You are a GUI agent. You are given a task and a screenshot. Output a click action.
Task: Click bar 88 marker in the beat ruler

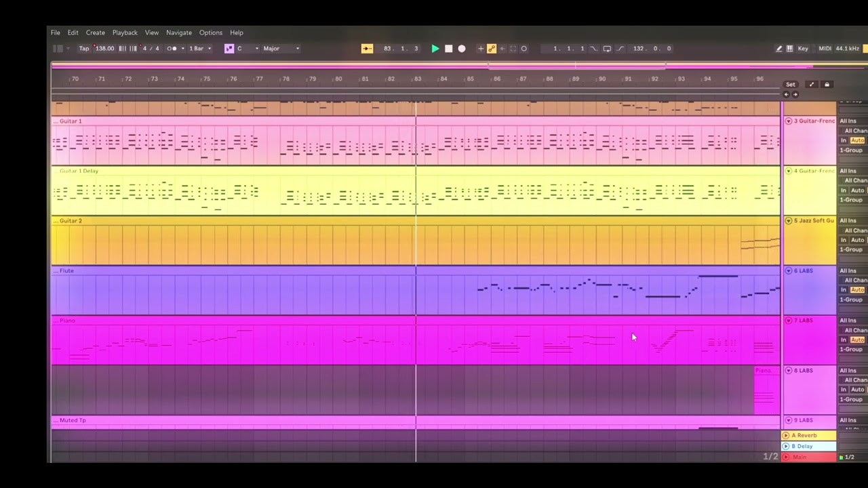tap(549, 79)
